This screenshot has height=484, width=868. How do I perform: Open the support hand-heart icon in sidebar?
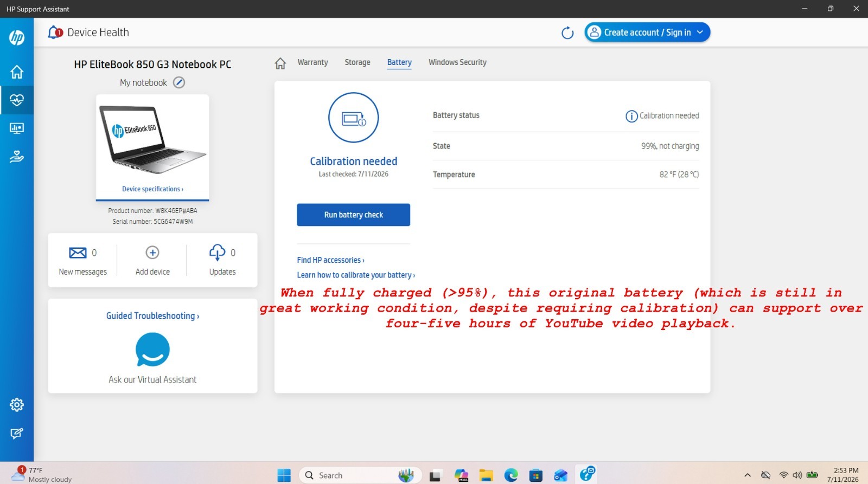click(x=17, y=157)
